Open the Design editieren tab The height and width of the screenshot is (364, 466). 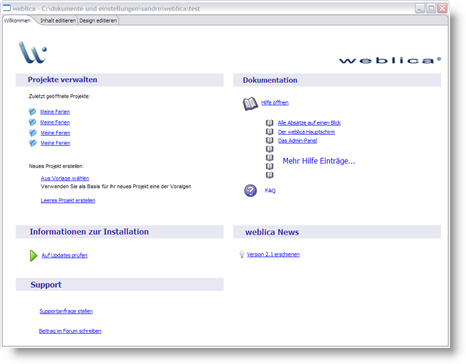click(x=98, y=21)
